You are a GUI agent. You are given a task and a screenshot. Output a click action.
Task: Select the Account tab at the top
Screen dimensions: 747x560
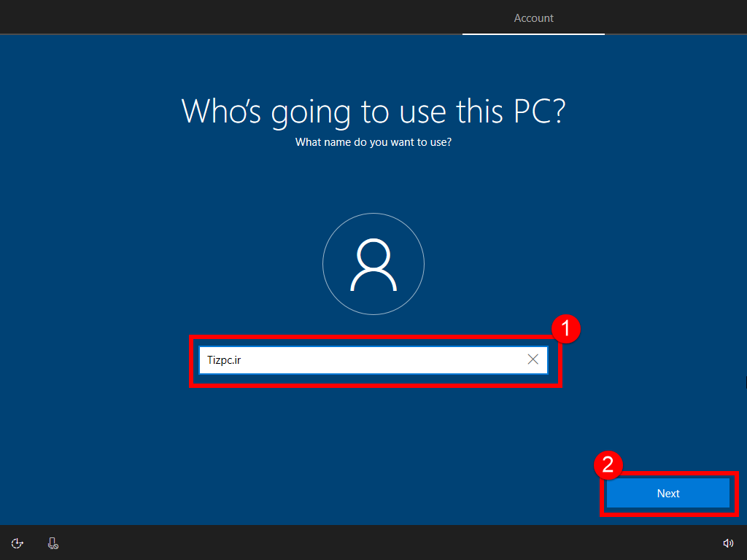click(533, 18)
